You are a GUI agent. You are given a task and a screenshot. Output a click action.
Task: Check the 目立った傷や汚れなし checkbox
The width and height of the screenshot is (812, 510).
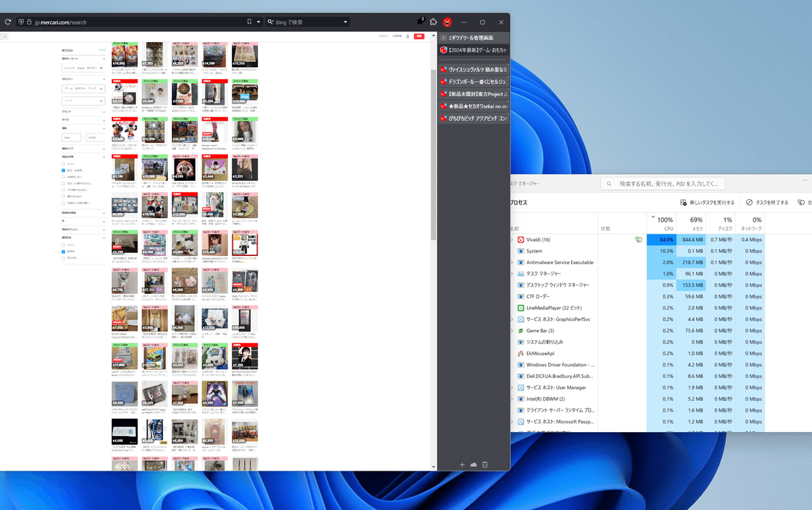click(x=64, y=184)
